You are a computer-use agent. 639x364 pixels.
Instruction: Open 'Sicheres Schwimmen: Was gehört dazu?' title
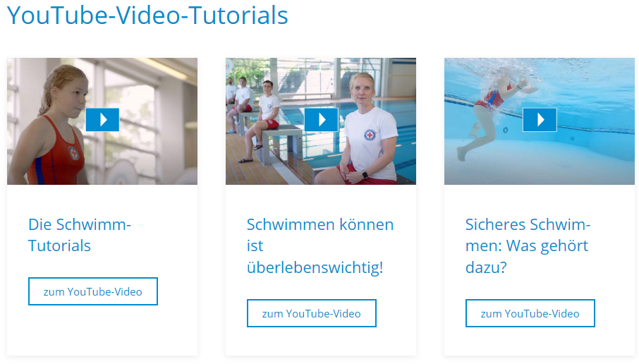pos(528,245)
